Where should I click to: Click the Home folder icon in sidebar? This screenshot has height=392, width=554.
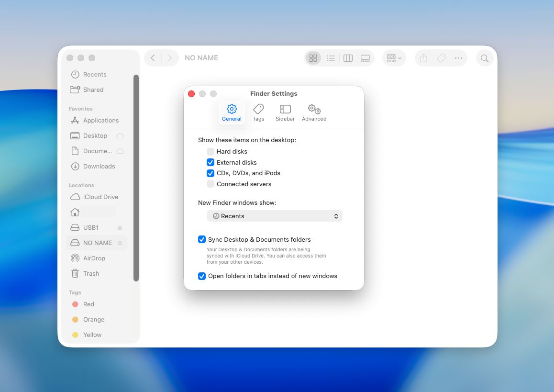[75, 212]
